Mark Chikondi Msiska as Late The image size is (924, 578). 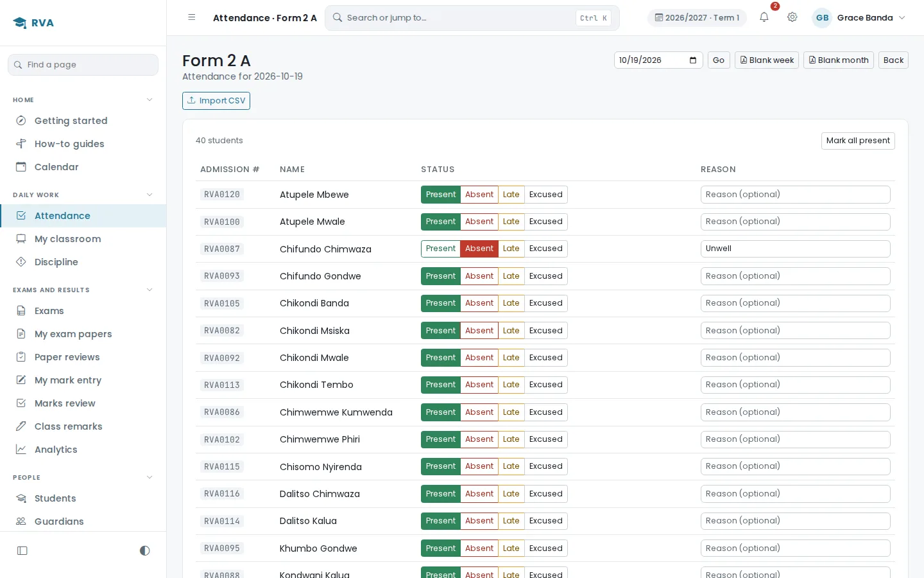pyautogui.click(x=511, y=331)
